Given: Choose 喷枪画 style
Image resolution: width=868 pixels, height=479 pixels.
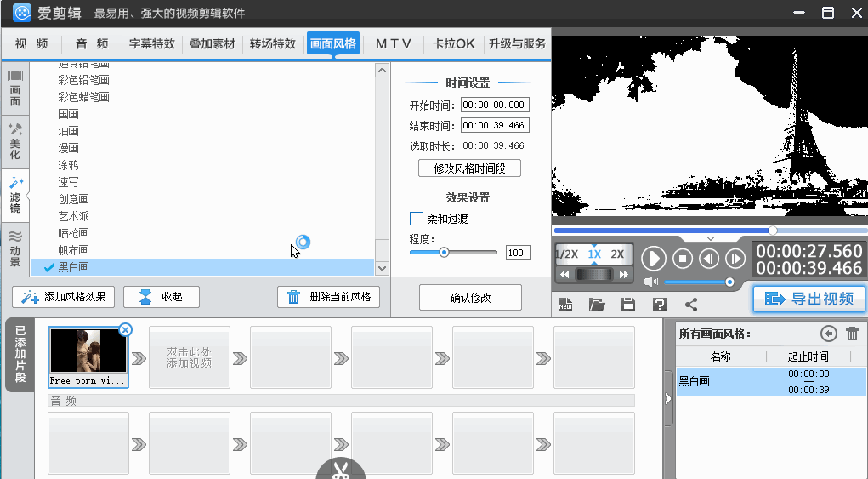Looking at the screenshot, I should tap(74, 233).
